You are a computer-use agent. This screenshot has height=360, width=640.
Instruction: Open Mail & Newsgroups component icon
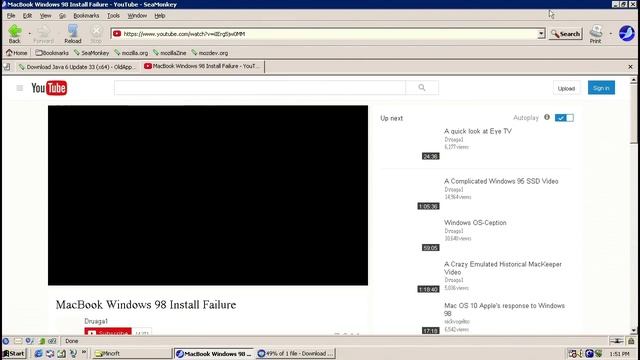point(18,341)
